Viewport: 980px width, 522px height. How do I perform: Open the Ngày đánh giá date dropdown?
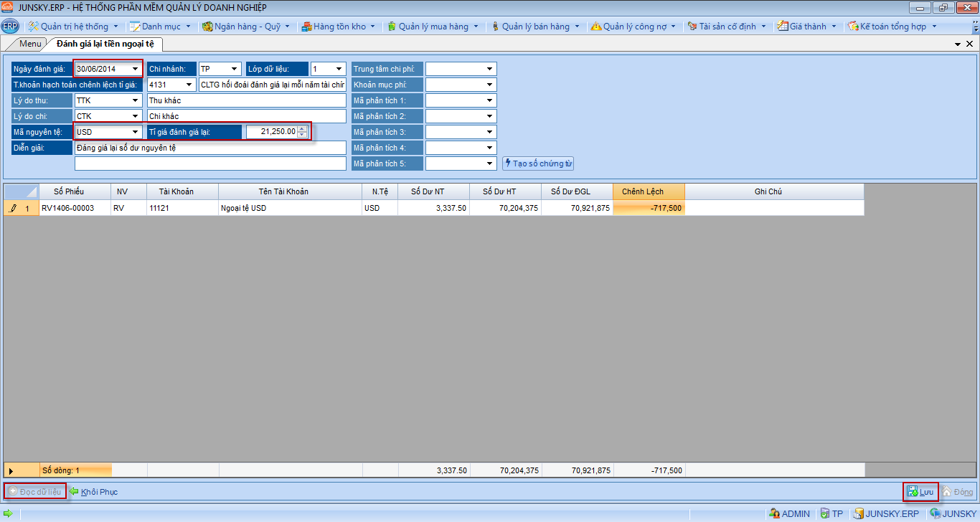[135, 70]
